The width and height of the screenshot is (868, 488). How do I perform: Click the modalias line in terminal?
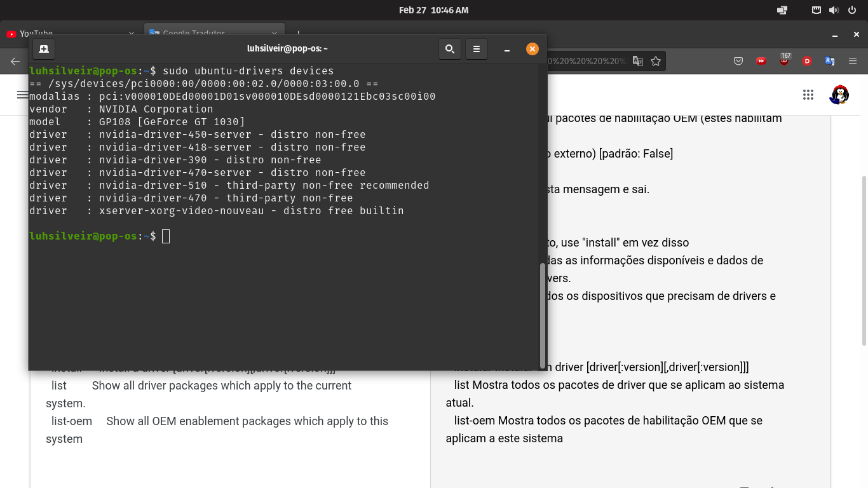(233, 97)
